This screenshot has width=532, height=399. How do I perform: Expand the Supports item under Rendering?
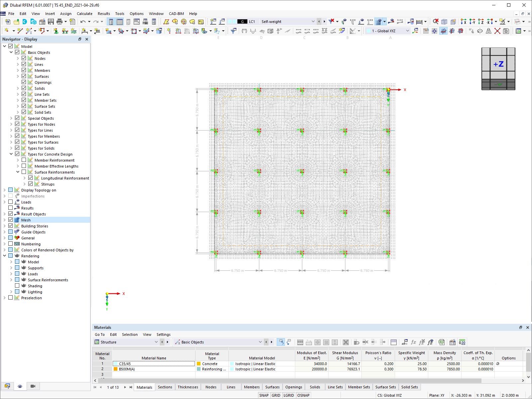pos(11,268)
